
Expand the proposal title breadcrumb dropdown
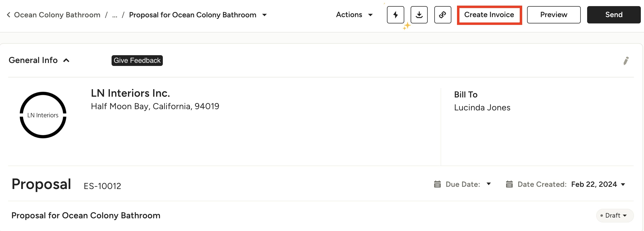tap(264, 15)
